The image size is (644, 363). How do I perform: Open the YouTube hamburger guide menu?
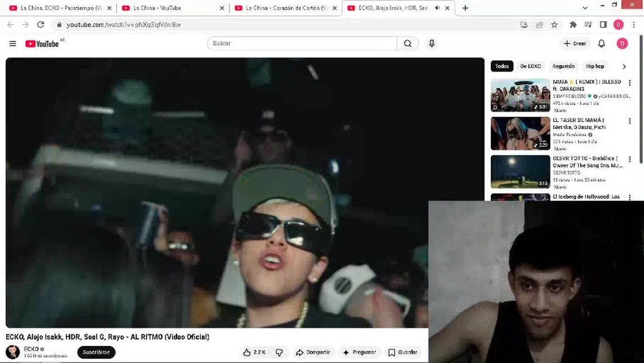click(x=13, y=44)
